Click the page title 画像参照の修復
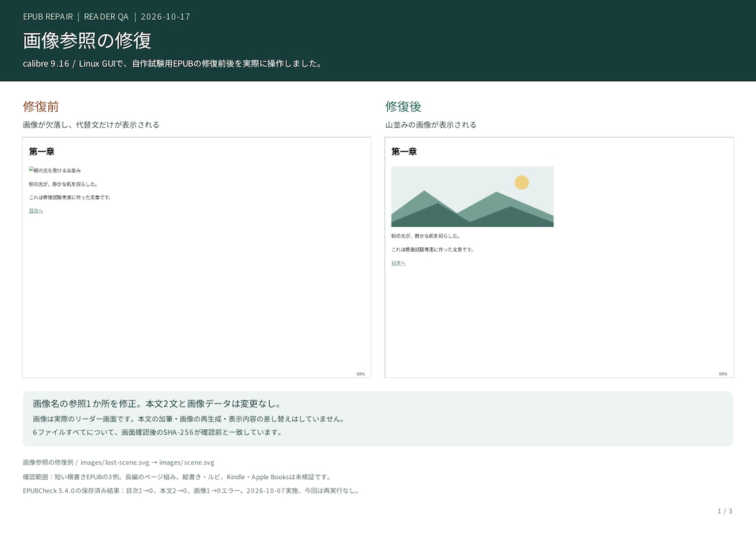The width and height of the screenshot is (756, 535). 87,41
